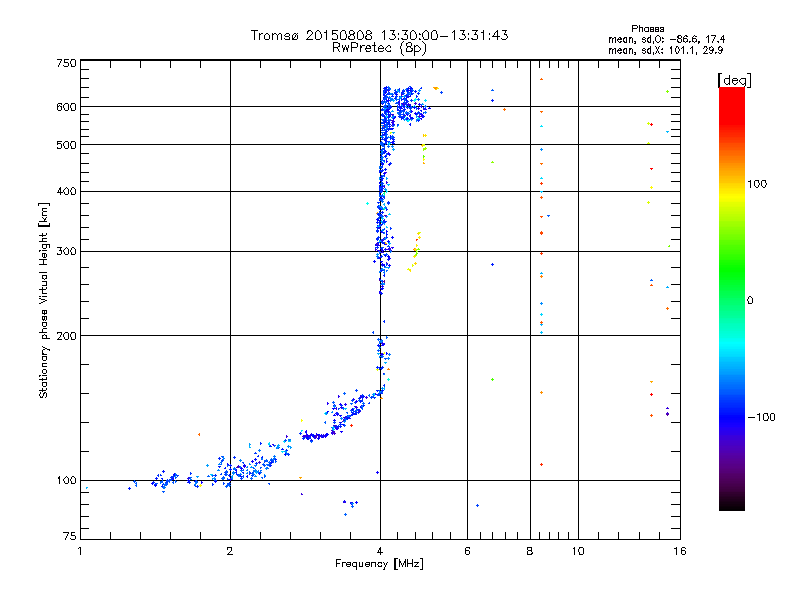The width and height of the screenshot is (800, 600).
Task: Click x-axis tick label '2'
Action: tap(230, 551)
